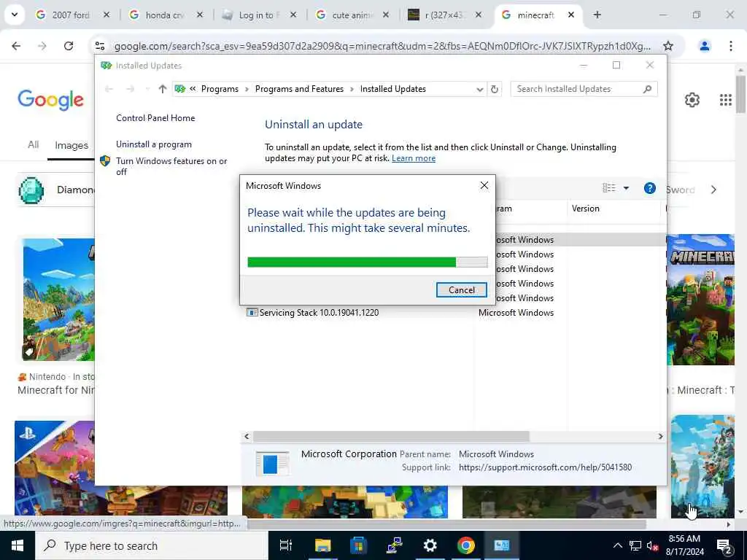Open the Google apps grid
This screenshot has width=747, height=560.
[x=725, y=100]
